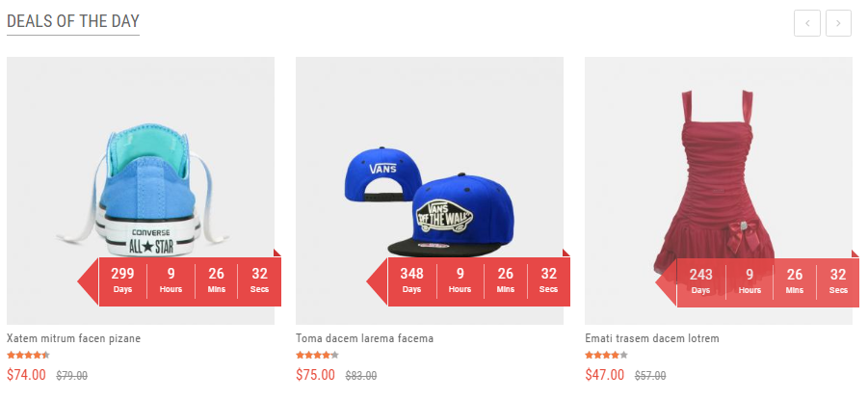Click the 299 Days countdown on sneaker
The width and height of the screenshot is (868, 400).
coord(122,280)
